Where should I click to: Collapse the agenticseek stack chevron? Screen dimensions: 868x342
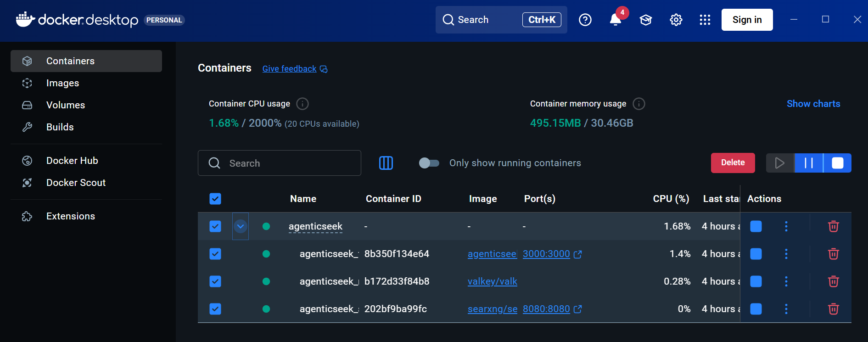pos(241,226)
